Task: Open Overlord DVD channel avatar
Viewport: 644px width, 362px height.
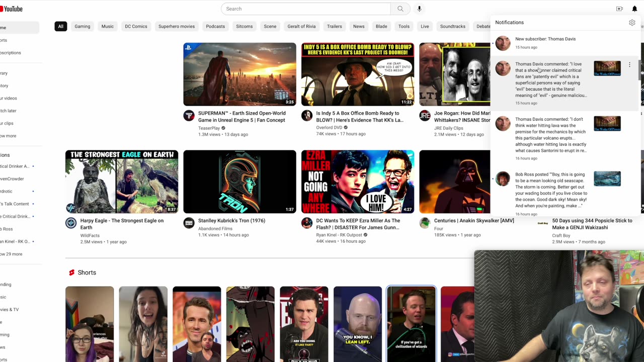Action: click(x=307, y=116)
